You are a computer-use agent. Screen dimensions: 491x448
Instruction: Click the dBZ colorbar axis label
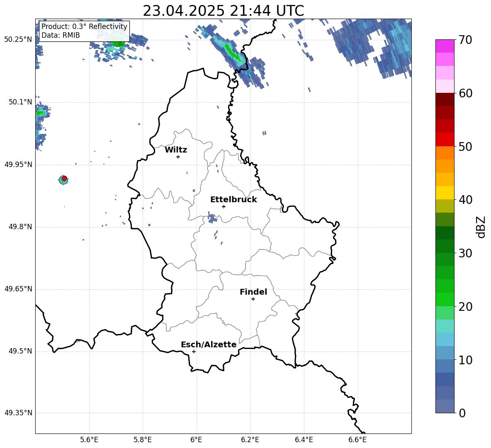481,227
